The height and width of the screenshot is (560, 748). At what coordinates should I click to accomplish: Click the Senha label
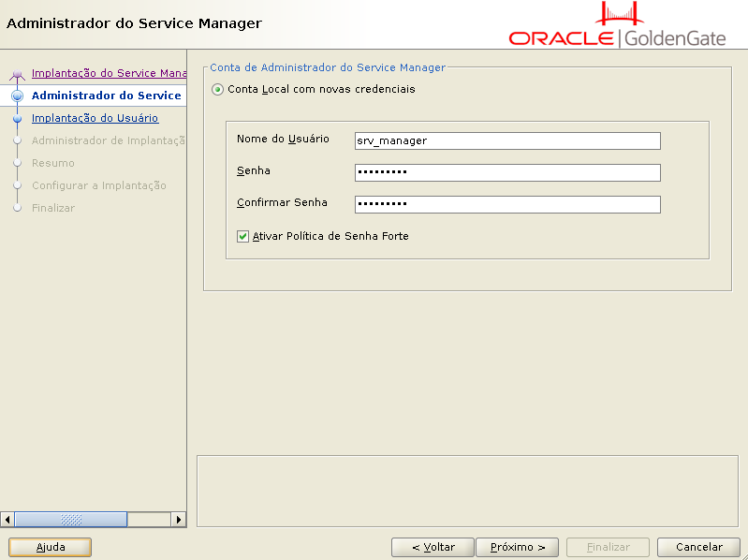[254, 170]
